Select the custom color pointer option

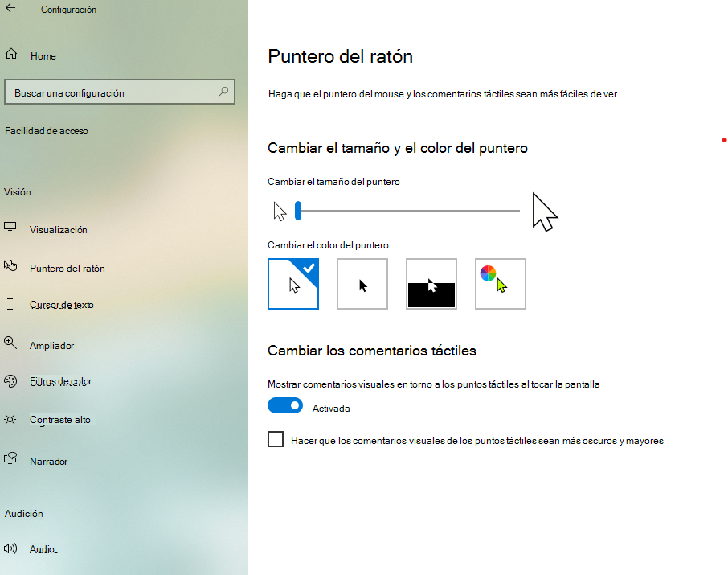(x=501, y=284)
